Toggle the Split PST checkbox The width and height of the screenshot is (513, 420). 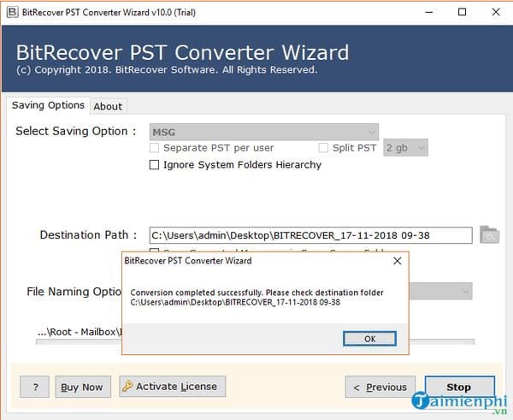(323, 148)
